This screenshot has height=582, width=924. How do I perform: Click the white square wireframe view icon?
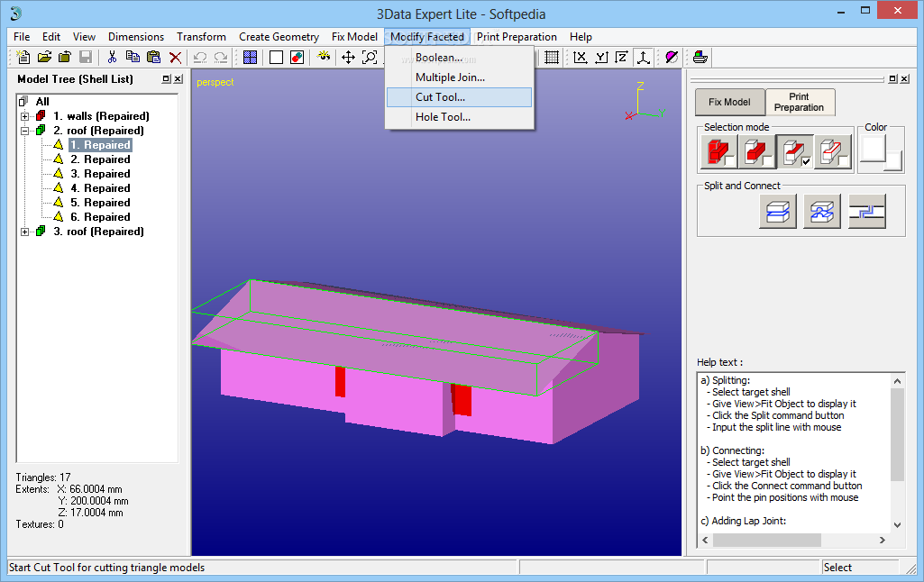click(x=276, y=57)
